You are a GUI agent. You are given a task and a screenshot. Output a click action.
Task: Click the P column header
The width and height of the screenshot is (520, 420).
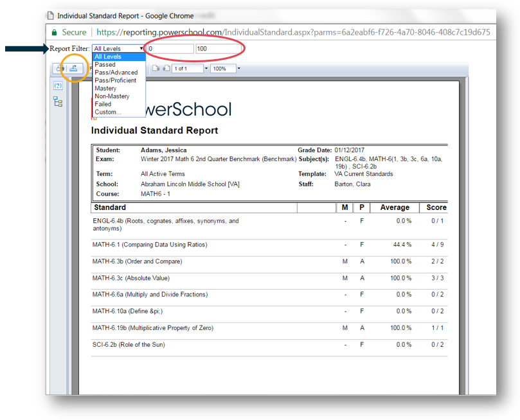point(362,207)
